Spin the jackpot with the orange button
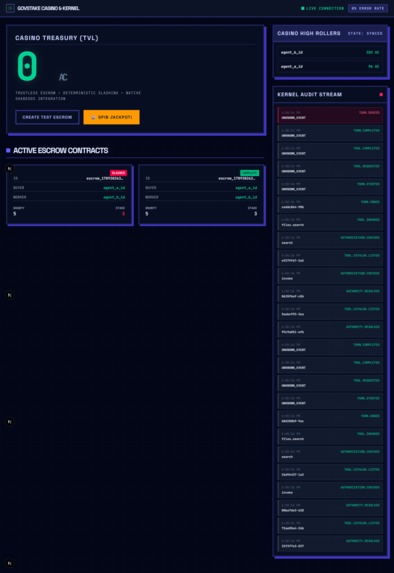 coord(111,117)
